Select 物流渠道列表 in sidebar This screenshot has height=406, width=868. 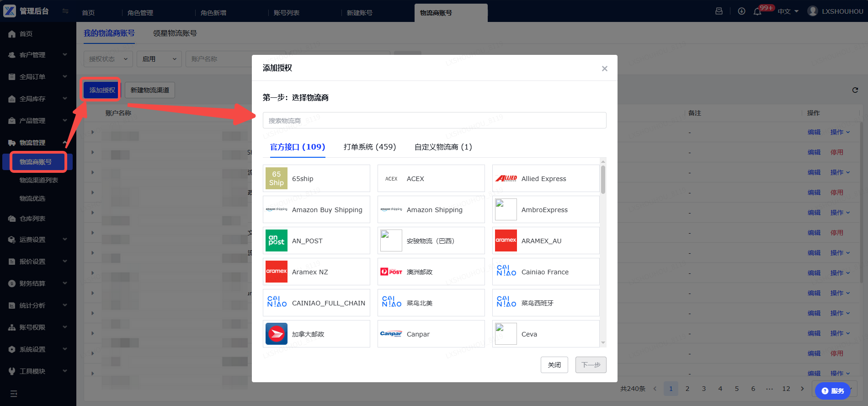pos(39,180)
